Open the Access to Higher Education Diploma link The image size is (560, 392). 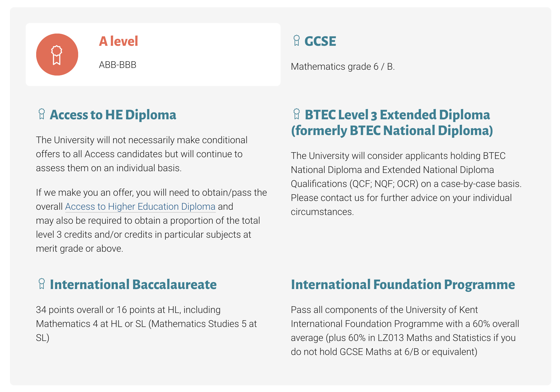coord(140,206)
